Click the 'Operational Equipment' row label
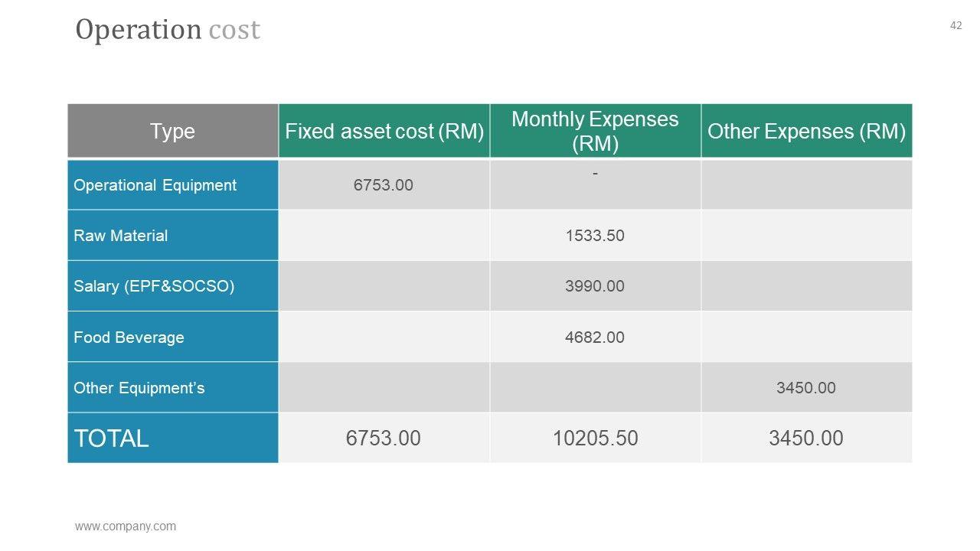This screenshot has width=980, height=551. (x=155, y=185)
